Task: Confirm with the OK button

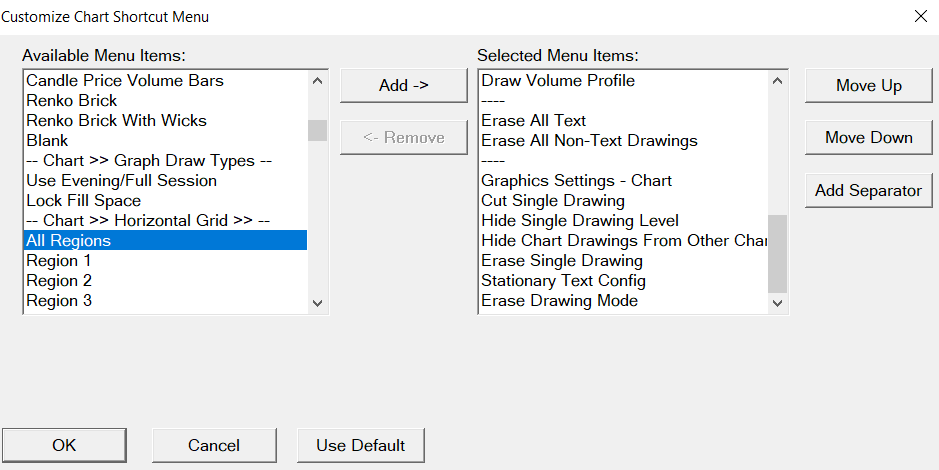Action: tap(64, 445)
